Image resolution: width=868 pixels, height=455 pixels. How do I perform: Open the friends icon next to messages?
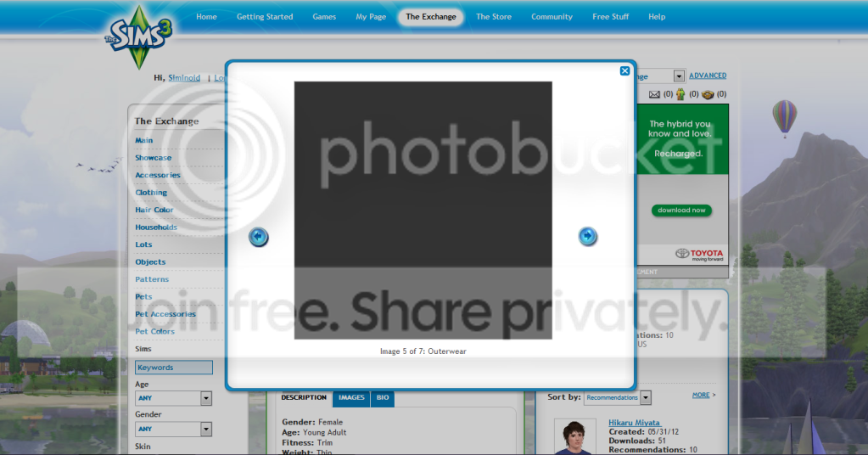point(680,94)
